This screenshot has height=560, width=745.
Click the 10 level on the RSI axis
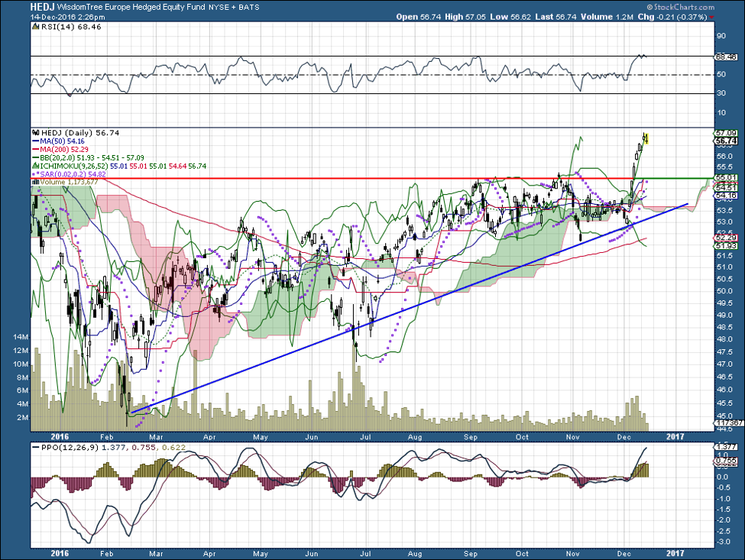click(x=721, y=113)
